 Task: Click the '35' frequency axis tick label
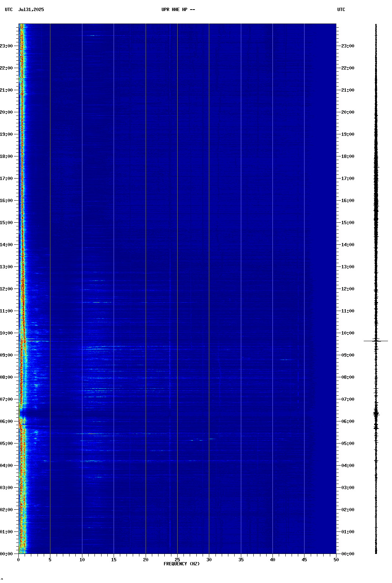pos(241,560)
